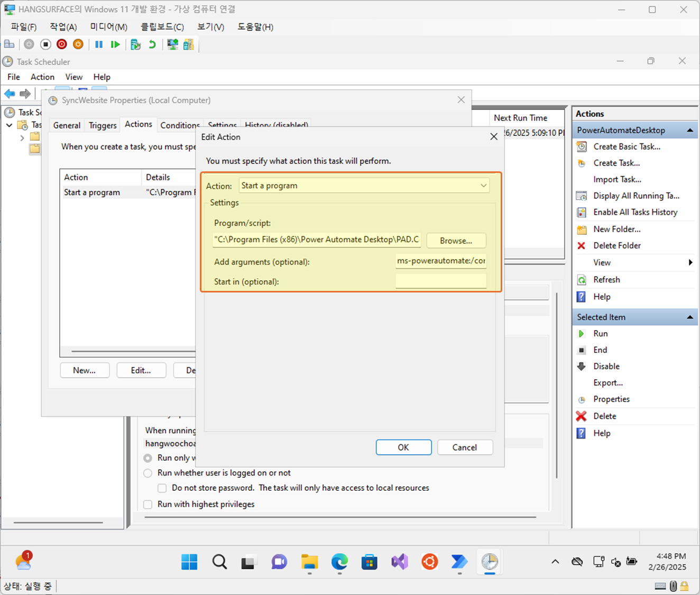
Task: Open the 도움말(H) menu
Action: click(x=255, y=27)
